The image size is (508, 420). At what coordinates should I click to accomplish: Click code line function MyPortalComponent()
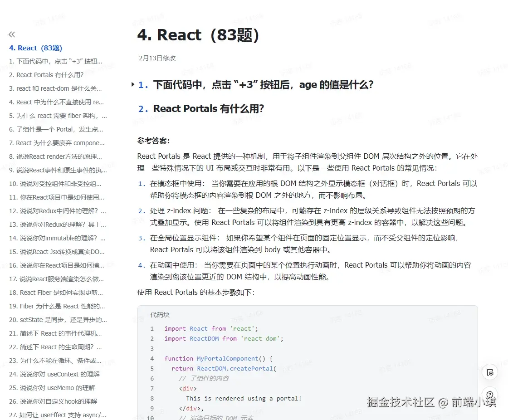(x=218, y=358)
